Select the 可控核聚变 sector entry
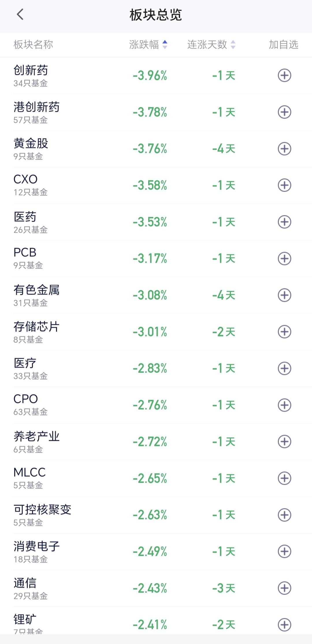Screen dimensions: 312x644 point(156,515)
